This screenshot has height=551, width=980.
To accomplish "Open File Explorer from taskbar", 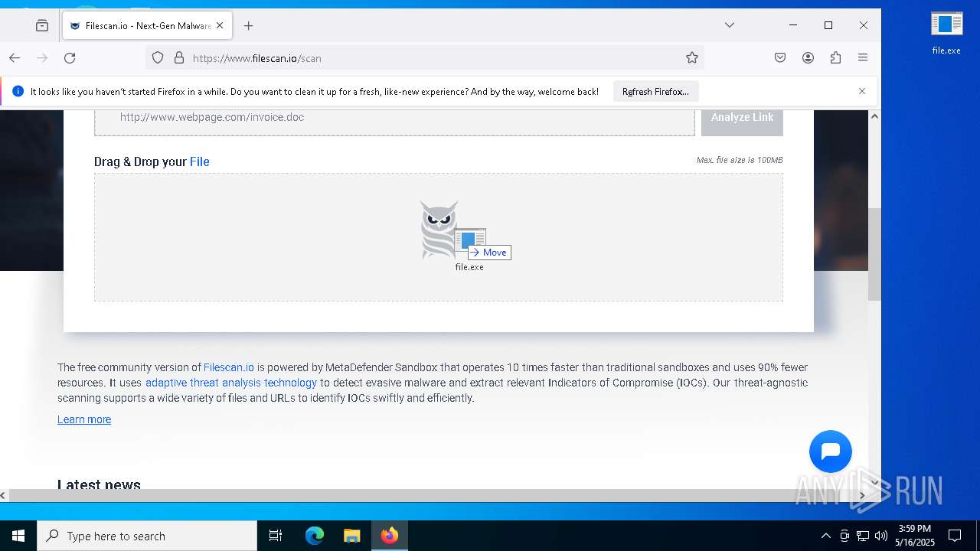I will coord(351,536).
